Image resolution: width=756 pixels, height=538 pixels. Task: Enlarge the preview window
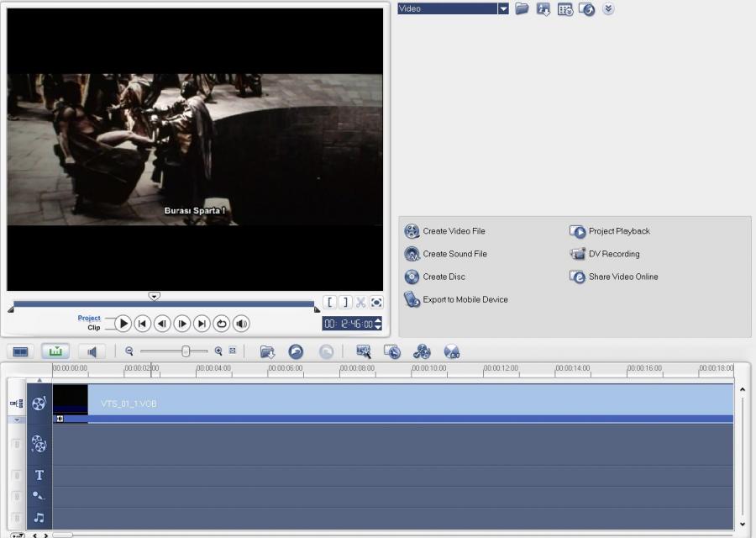click(376, 303)
